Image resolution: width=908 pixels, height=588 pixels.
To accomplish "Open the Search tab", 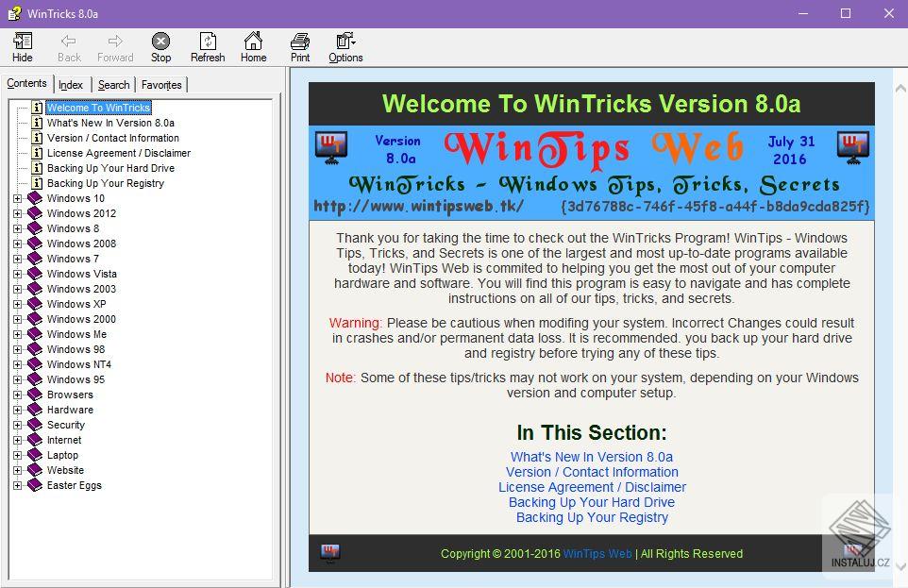I will pos(113,85).
